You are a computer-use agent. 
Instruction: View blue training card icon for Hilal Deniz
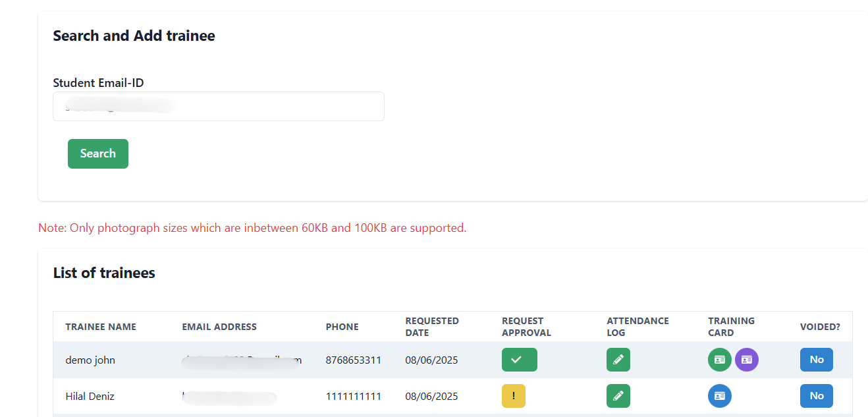(719, 396)
